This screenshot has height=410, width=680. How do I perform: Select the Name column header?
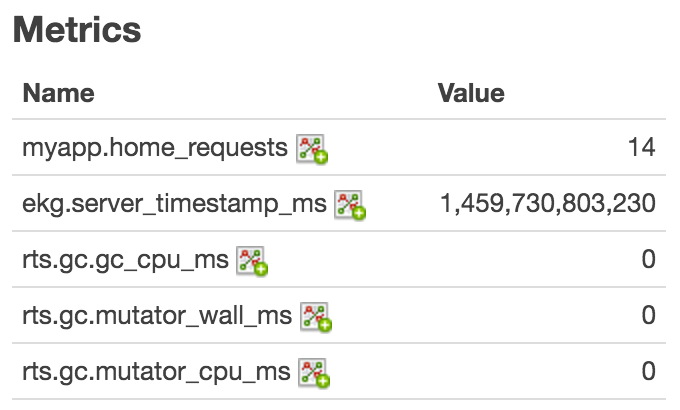click(58, 94)
